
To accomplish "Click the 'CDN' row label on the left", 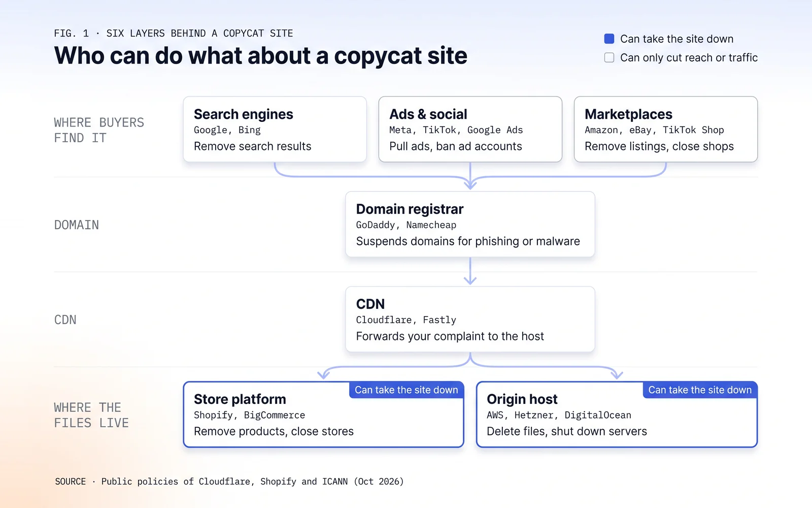I will (65, 320).
